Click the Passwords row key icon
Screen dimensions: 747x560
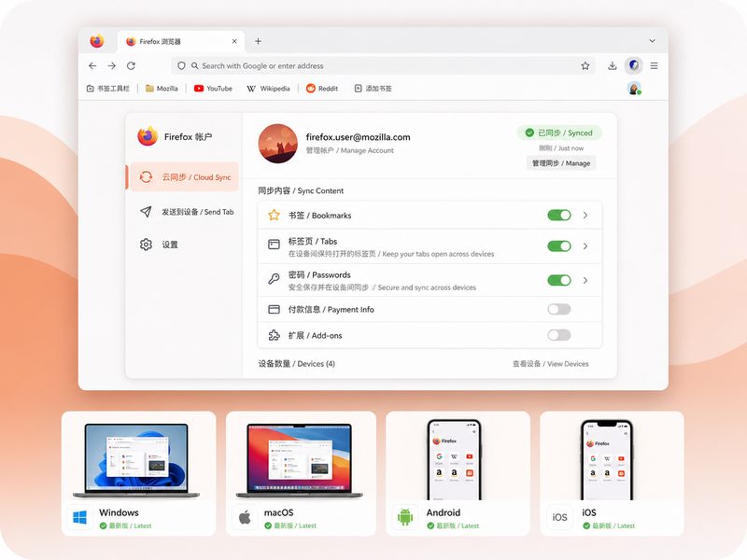(274, 279)
